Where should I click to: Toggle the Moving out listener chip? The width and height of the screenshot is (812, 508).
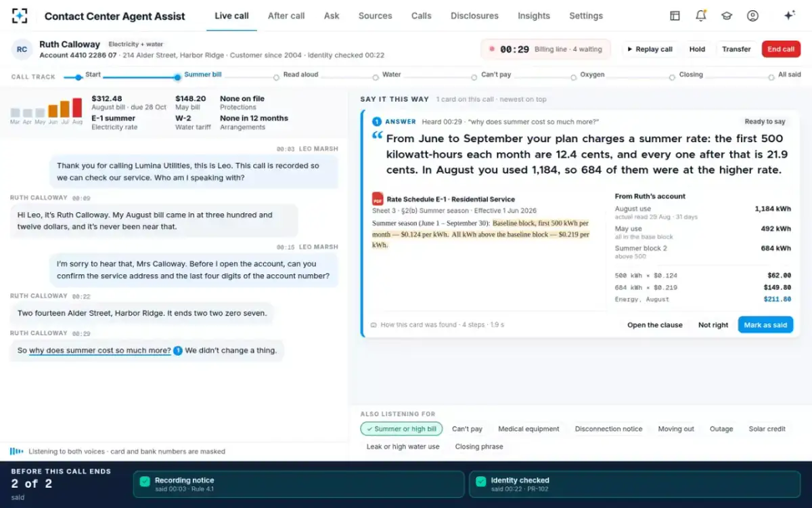[x=676, y=429]
